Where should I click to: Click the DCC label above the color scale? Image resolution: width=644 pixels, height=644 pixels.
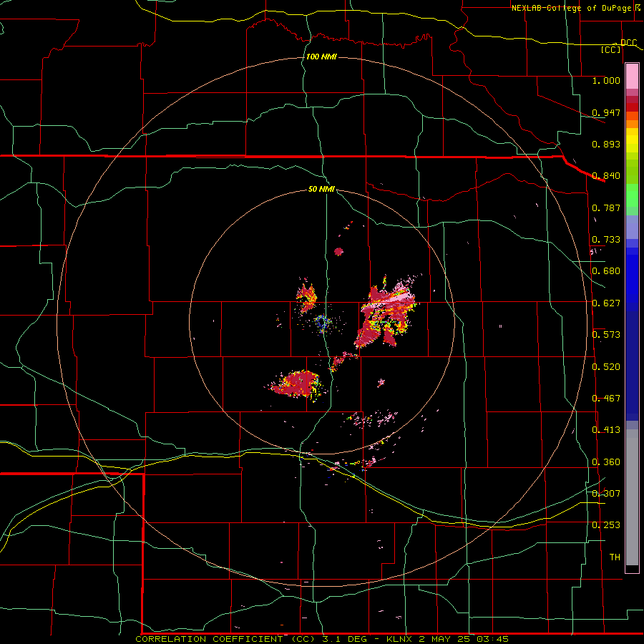click(x=628, y=42)
